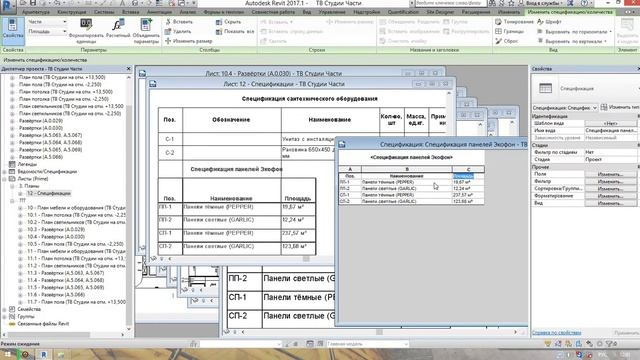Click Изменить button for Фильтр
This screenshot has width=640, height=360.
click(610, 182)
